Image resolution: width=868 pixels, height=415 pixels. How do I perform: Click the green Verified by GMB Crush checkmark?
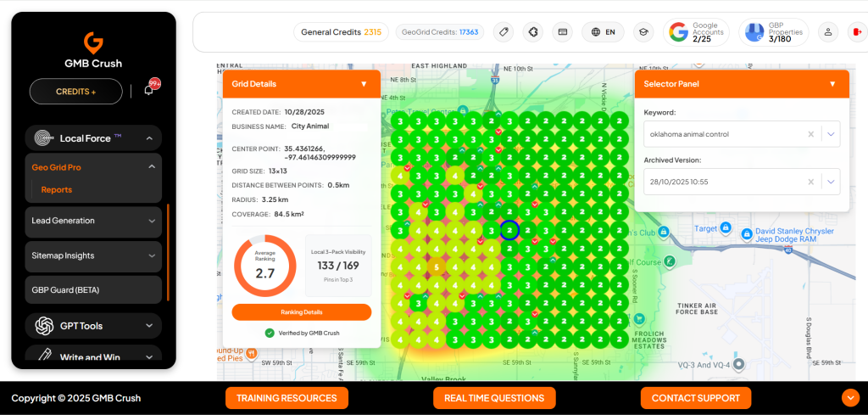pos(270,333)
